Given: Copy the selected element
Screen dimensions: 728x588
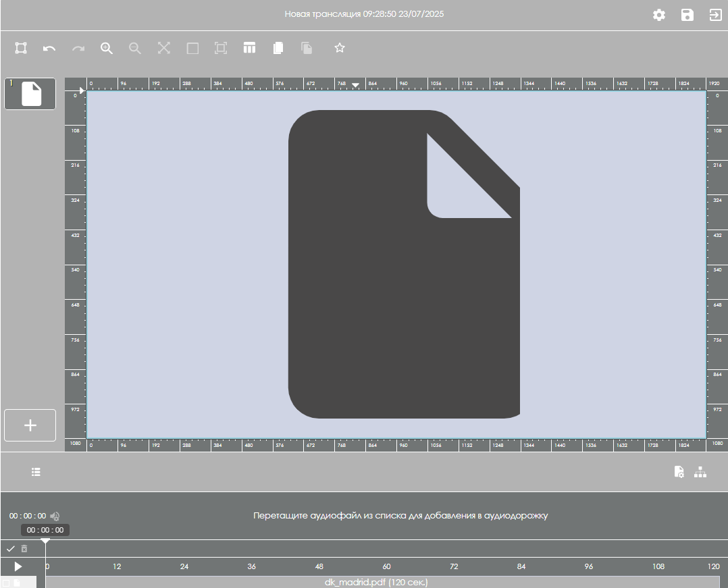Looking at the screenshot, I should (x=278, y=48).
